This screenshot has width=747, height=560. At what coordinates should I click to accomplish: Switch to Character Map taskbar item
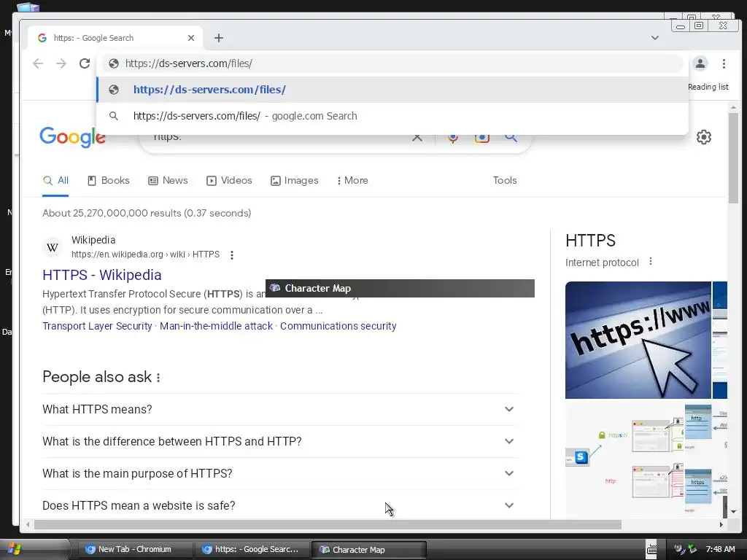[x=368, y=550]
